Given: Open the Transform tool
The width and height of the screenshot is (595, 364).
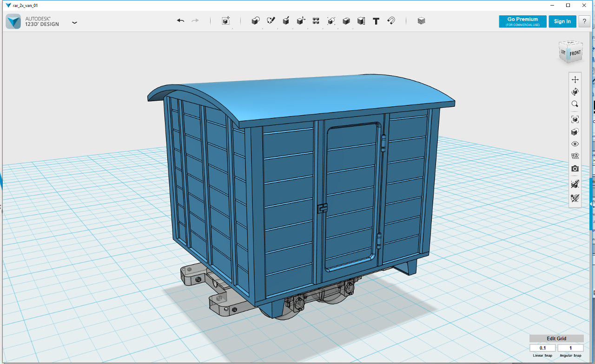Looking at the screenshot, I should coord(225,21).
